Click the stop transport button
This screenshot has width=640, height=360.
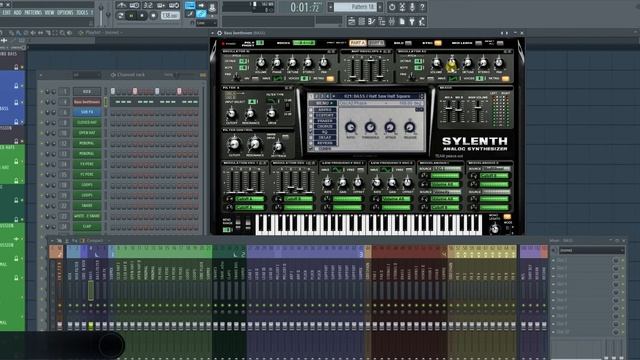point(142,16)
